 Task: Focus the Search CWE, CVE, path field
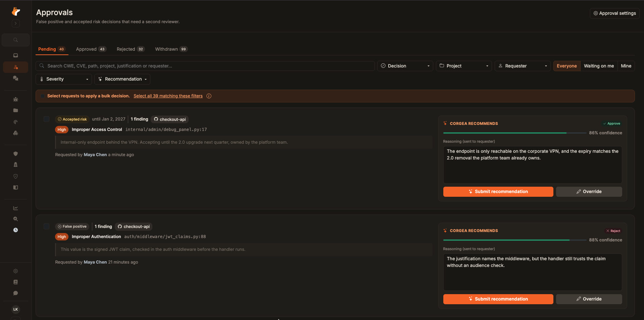pyautogui.click(x=205, y=66)
